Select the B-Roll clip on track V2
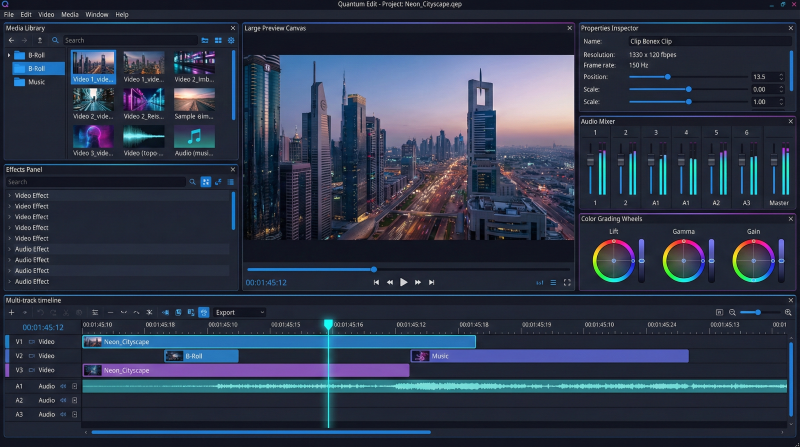The height and width of the screenshot is (447, 800). click(202, 356)
